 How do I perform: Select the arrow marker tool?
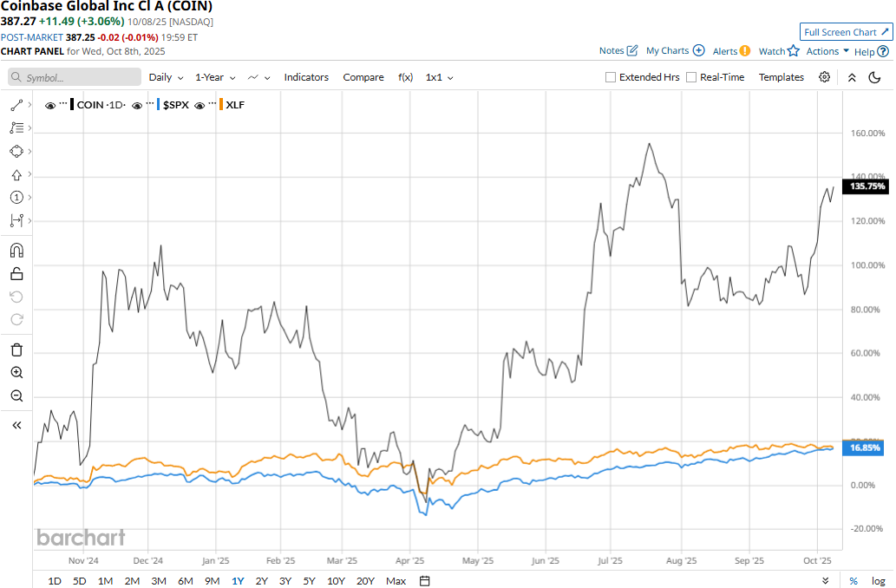click(x=16, y=175)
